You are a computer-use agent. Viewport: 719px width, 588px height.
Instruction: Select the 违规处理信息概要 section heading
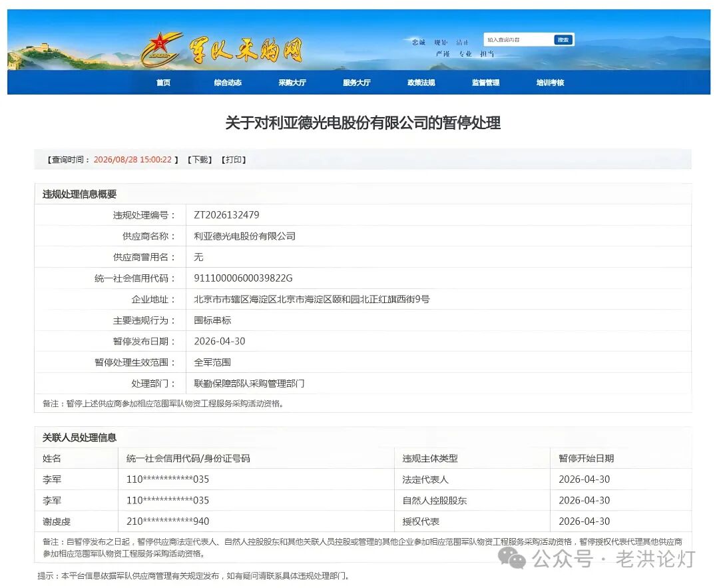coord(79,194)
